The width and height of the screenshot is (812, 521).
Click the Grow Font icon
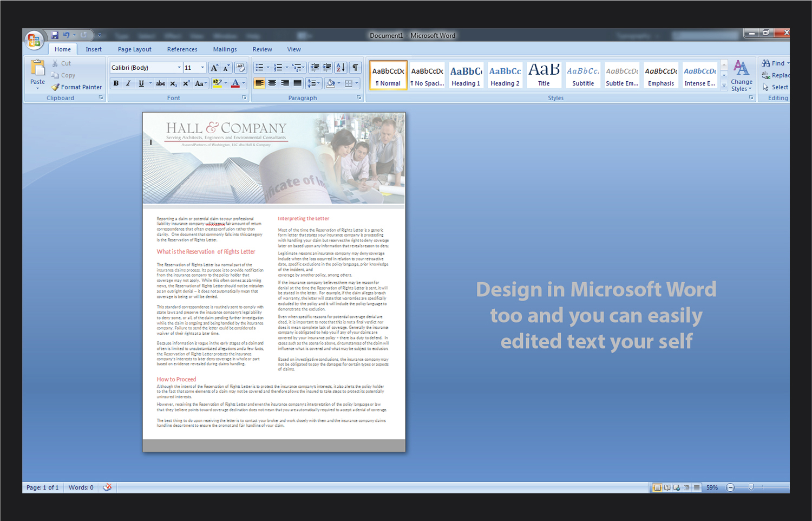[x=214, y=68]
